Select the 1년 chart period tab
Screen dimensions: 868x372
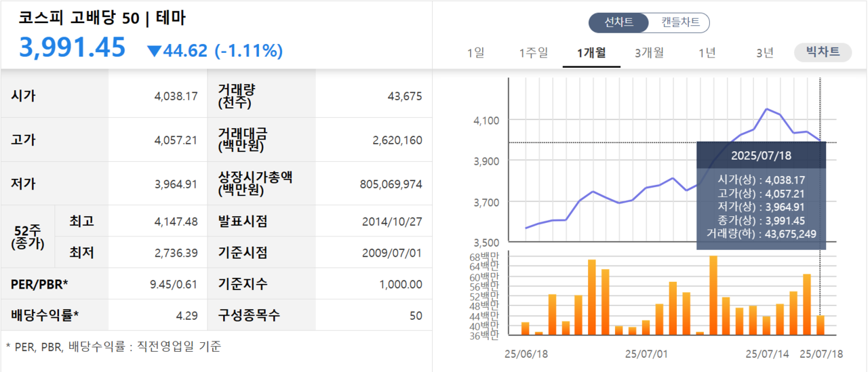[x=707, y=53]
